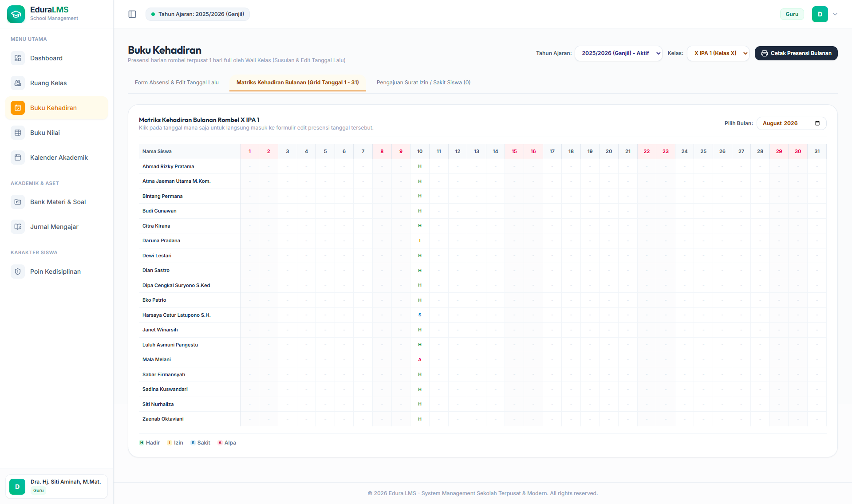Click Mala Melani's Alpa mark on date 10
The width and height of the screenshot is (852, 504).
point(420,359)
